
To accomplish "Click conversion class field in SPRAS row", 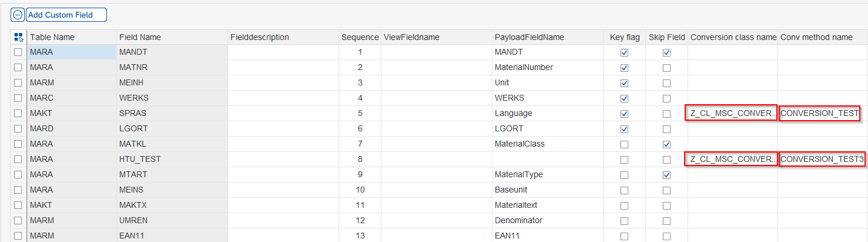I will [x=732, y=114].
